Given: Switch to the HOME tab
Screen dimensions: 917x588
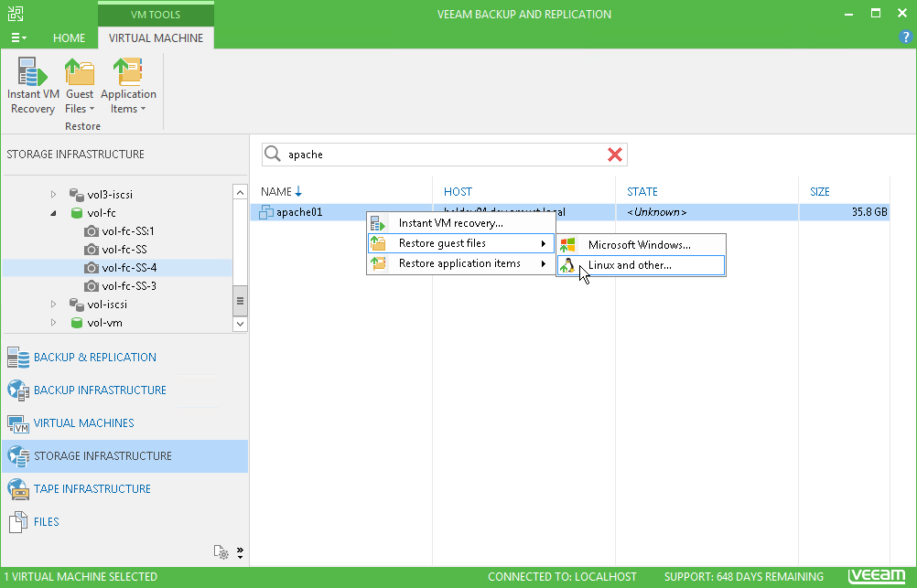Looking at the screenshot, I should 69,38.
